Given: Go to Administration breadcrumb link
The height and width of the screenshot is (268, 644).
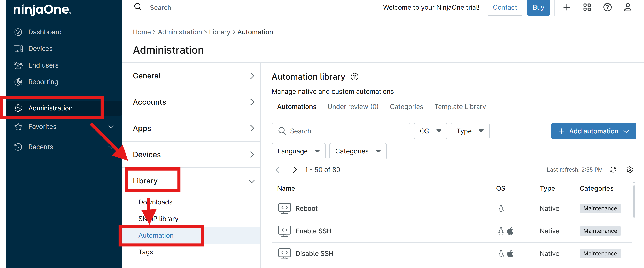Looking at the screenshot, I should 180,32.
